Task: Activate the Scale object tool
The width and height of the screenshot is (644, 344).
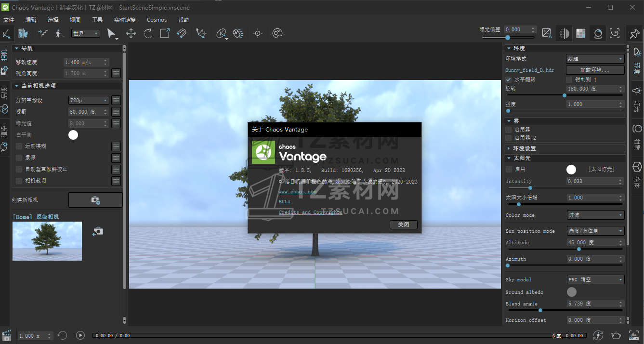Action: tap(165, 33)
